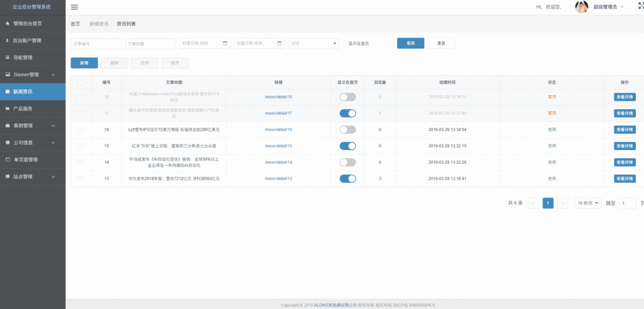Click the 重置 reset button
Viewport: 644px width, 309px height.
[441, 43]
